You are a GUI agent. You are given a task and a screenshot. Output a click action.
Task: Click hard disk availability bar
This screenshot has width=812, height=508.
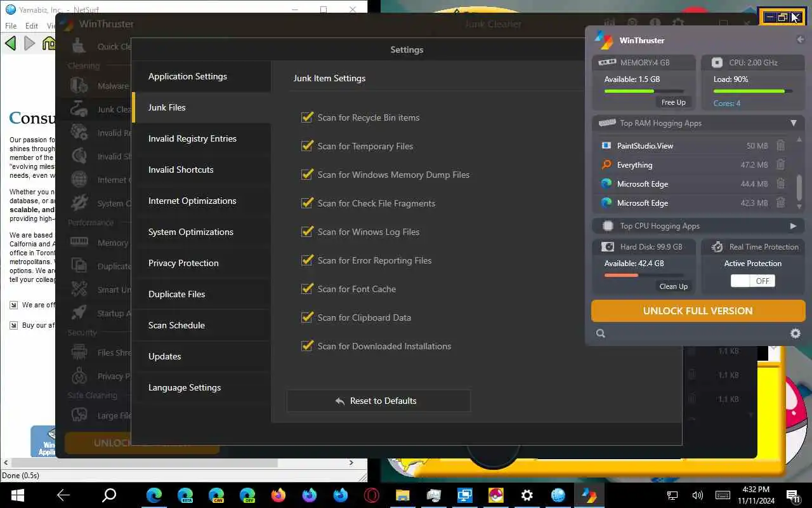pos(644,275)
